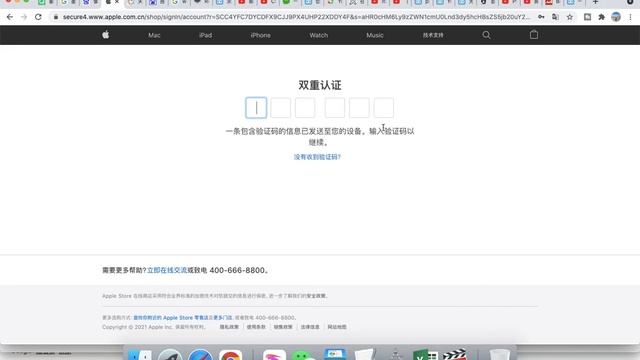
Task: Focus the second verification code box
Action: pos(280,108)
